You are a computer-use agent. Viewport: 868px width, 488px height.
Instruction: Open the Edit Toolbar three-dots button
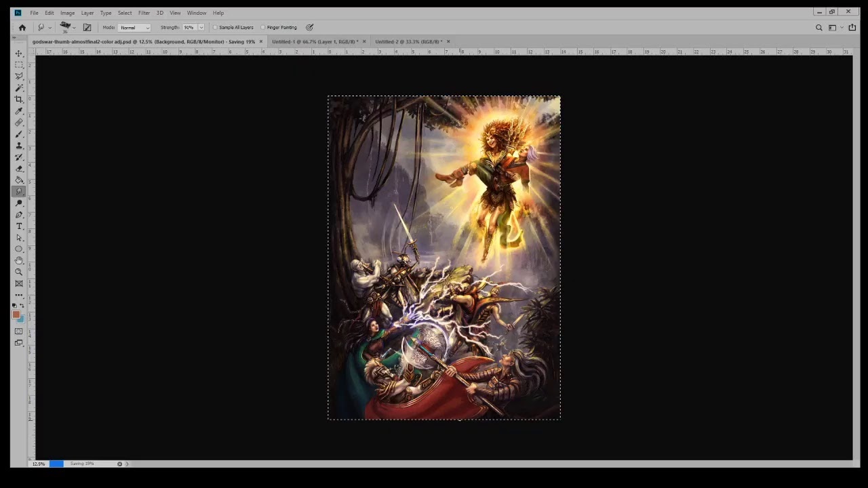(19, 296)
